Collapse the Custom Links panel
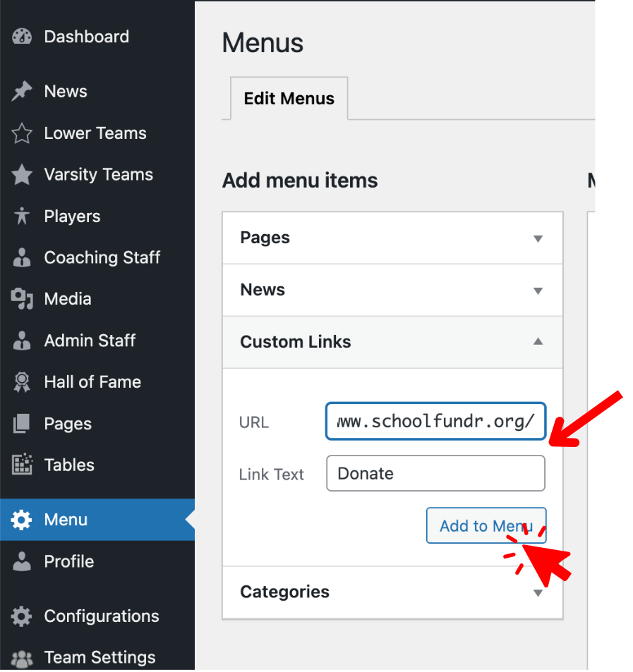The height and width of the screenshot is (672, 633). (x=538, y=342)
